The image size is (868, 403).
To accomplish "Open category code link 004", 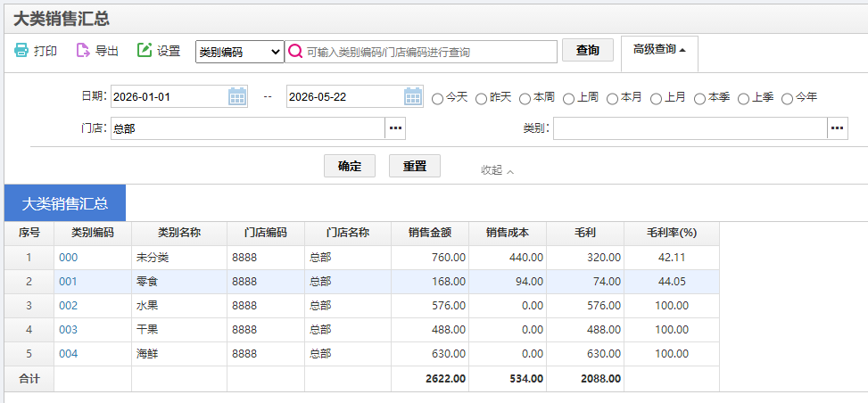I will click(69, 354).
